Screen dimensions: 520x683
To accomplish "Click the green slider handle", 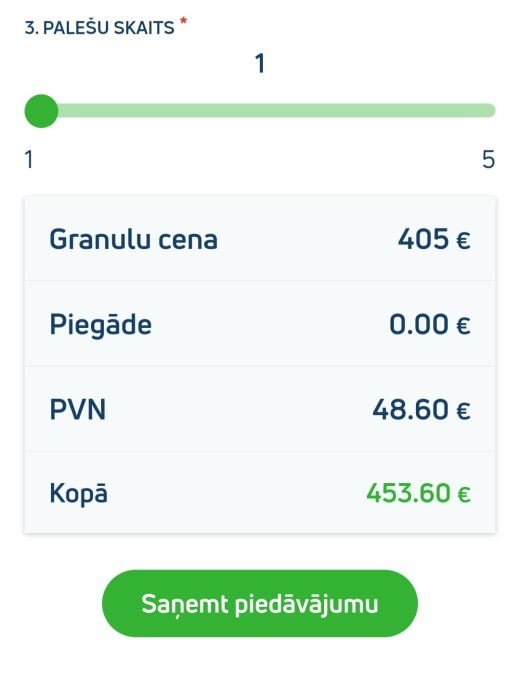I will (x=41, y=111).
